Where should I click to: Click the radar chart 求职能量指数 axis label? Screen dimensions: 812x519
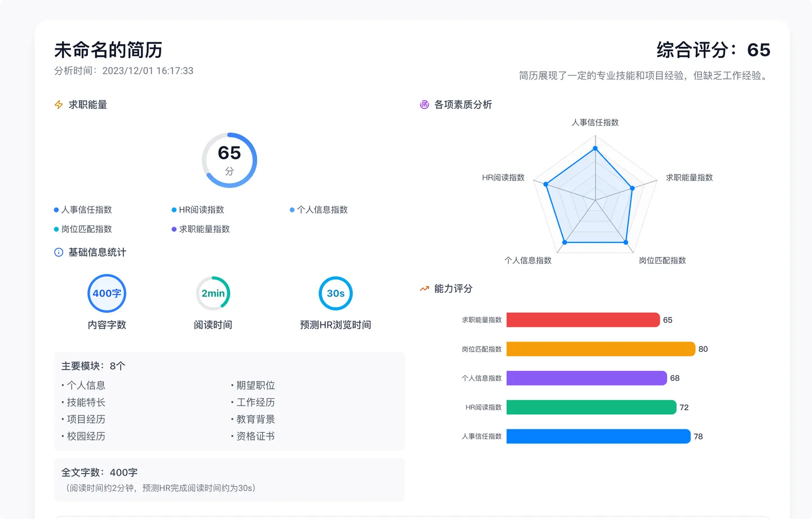tap(689, 178)
